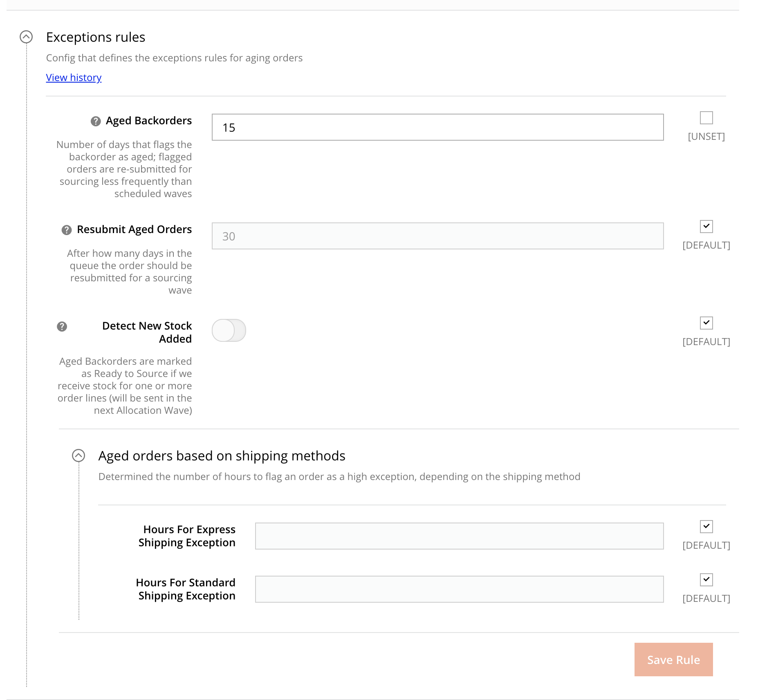Viewport: 758px width, 700px height.
Task: Toggle the Detect New Stock Added switch
Action: point(229,330)
